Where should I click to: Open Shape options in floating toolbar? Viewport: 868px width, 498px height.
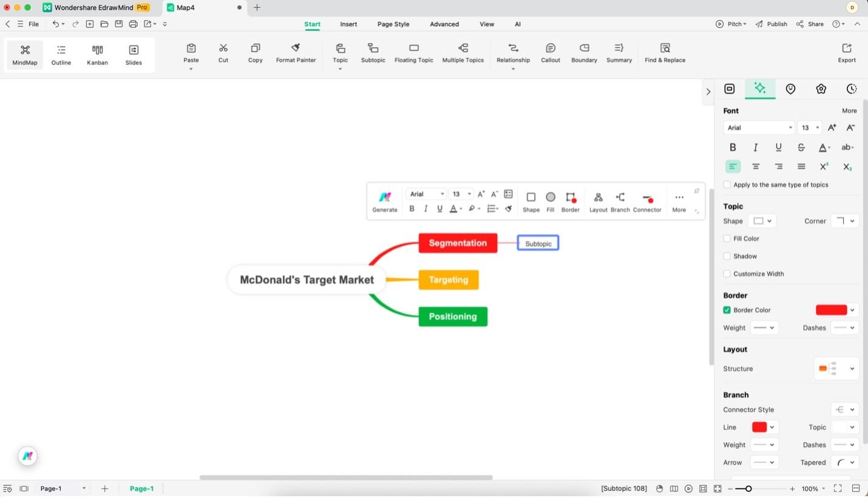[x=531, y=202]
